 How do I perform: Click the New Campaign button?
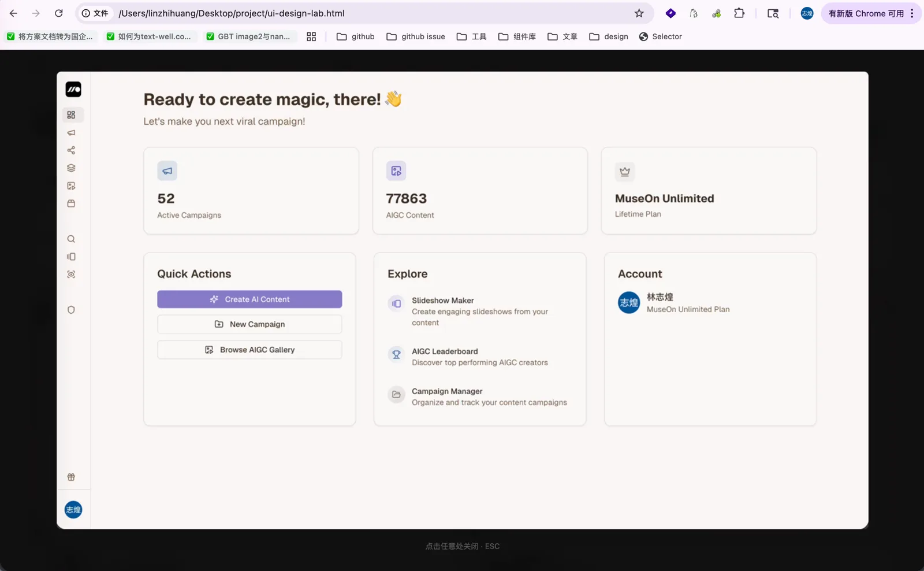249,324
